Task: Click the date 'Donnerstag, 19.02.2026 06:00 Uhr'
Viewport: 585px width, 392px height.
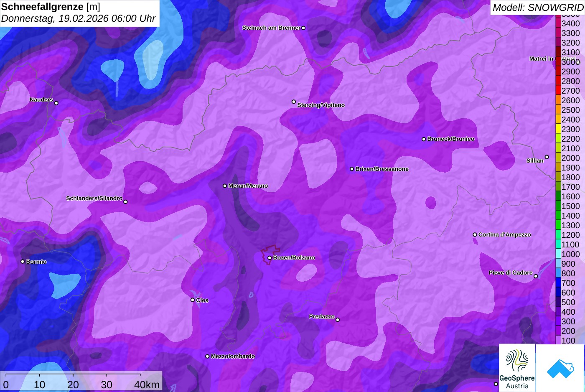Action: (78, 19)
